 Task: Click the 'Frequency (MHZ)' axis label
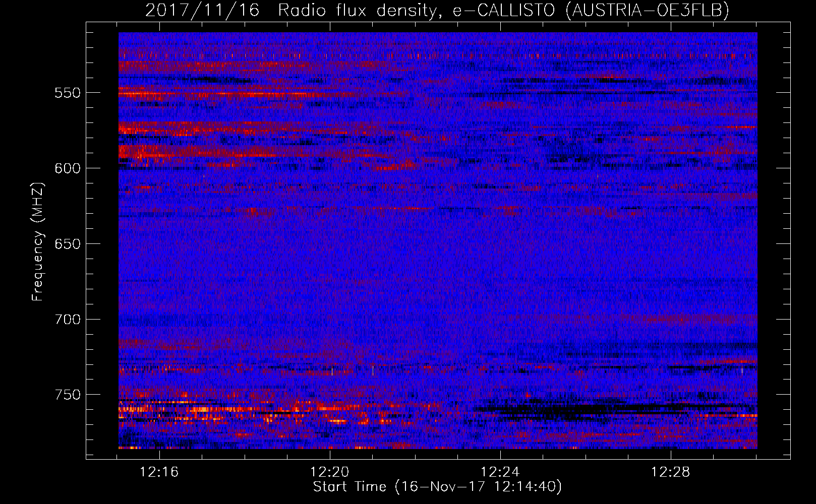[x=38, y=241]
